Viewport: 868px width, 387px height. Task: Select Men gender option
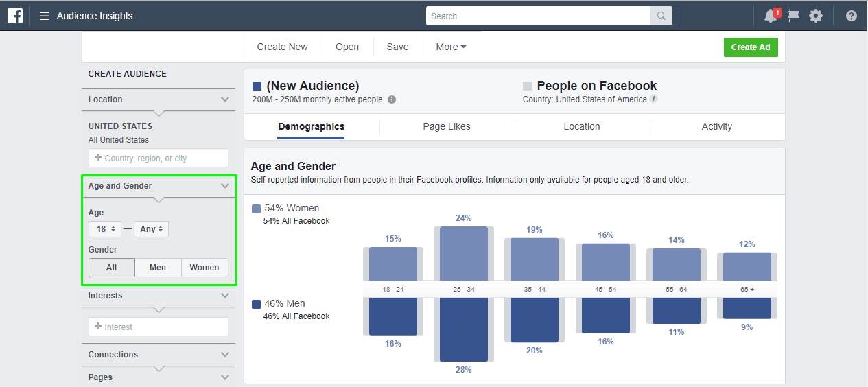158,268
